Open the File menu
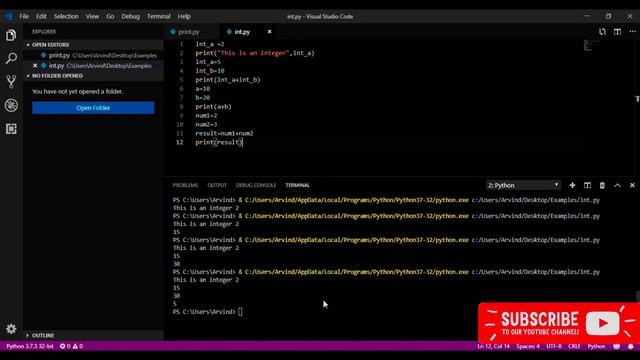 [24, 16]
